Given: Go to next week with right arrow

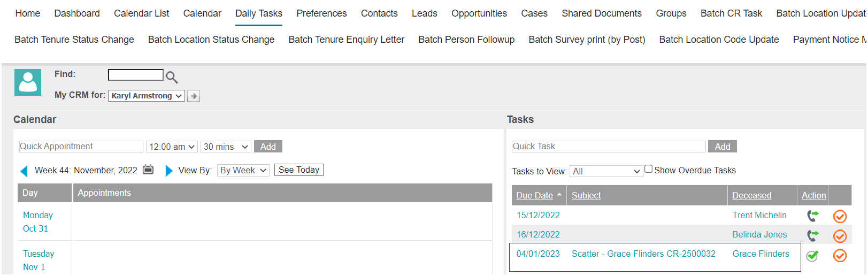Looking at the screenshot, I should (x=169, y=171).
